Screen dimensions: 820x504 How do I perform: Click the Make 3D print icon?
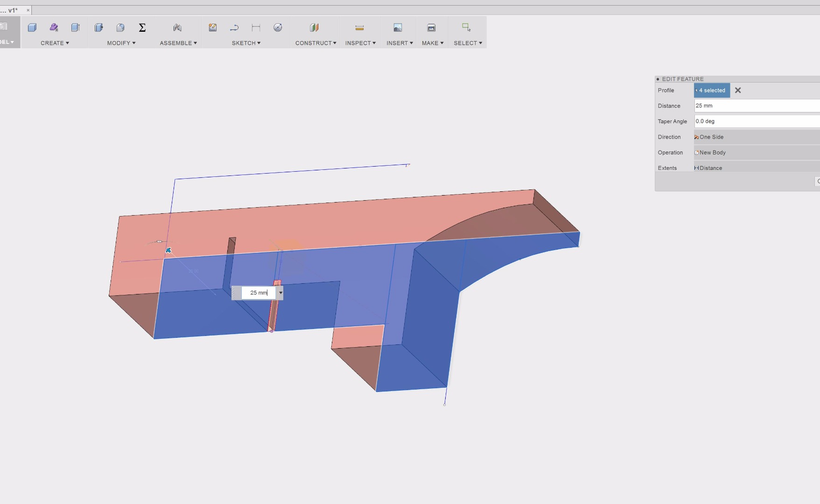pos(431,28)
